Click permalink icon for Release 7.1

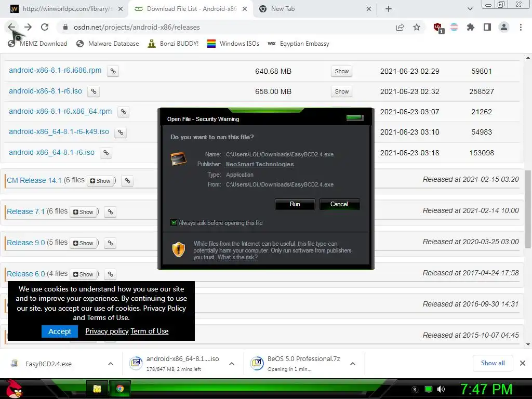[110, 212]
